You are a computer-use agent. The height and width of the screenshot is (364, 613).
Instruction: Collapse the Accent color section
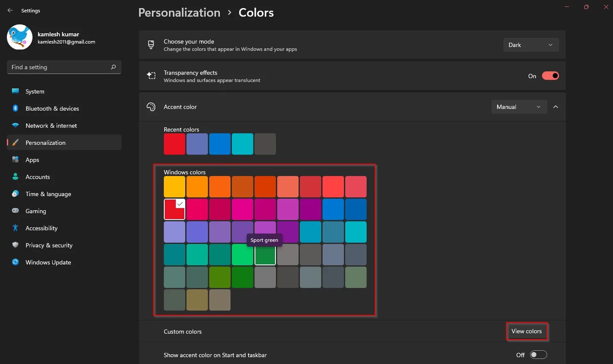(x=556, y=107)
